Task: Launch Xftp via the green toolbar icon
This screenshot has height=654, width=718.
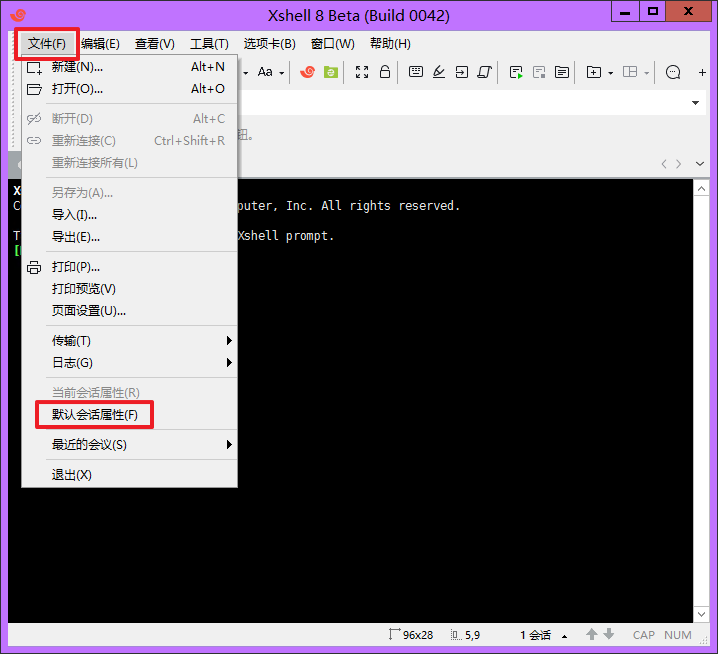Action: (331, 72)
